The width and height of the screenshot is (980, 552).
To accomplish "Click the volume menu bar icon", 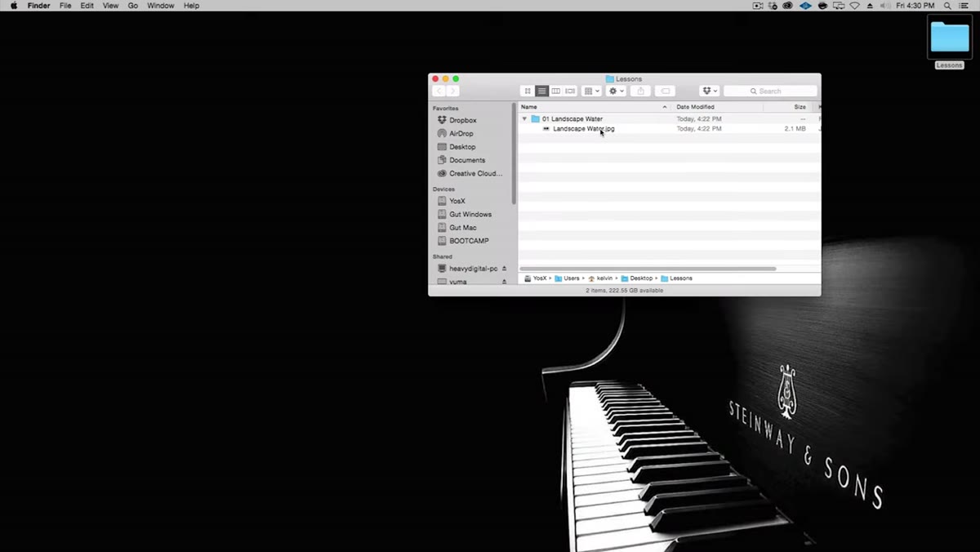I will (x=885, y=6).
